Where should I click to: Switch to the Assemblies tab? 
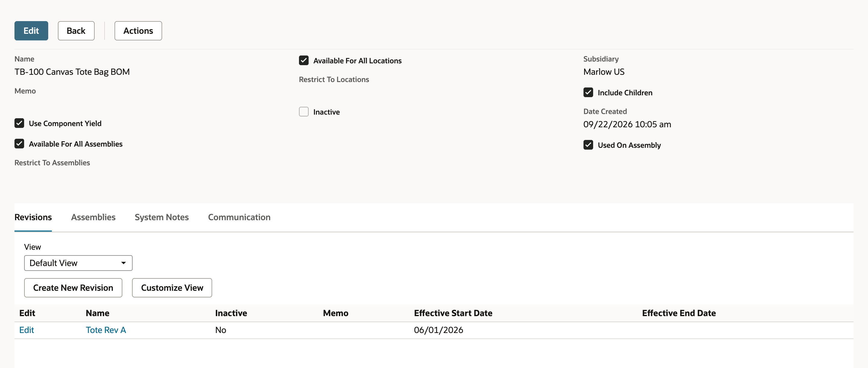tap(93, 217)
